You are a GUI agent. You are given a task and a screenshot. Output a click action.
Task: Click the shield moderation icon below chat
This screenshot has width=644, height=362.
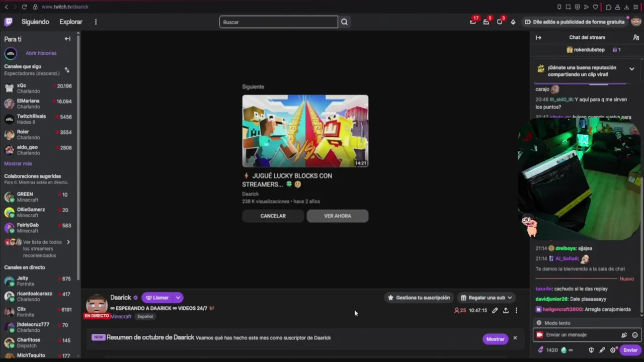point(591,350)
